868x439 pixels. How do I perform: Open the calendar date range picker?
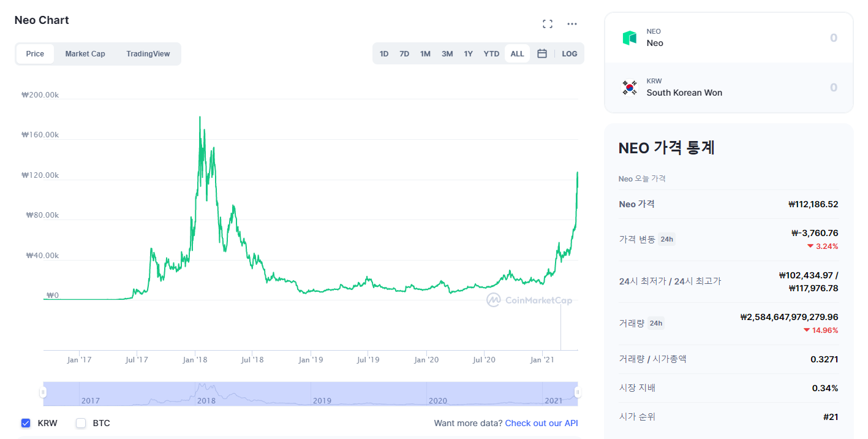tap(542, 53)
